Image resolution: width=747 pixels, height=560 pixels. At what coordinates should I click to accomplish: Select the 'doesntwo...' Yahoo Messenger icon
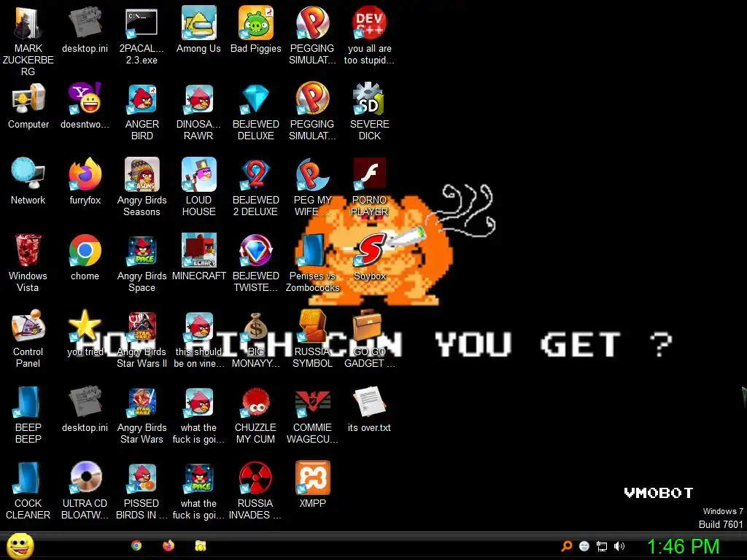point(85,98)
